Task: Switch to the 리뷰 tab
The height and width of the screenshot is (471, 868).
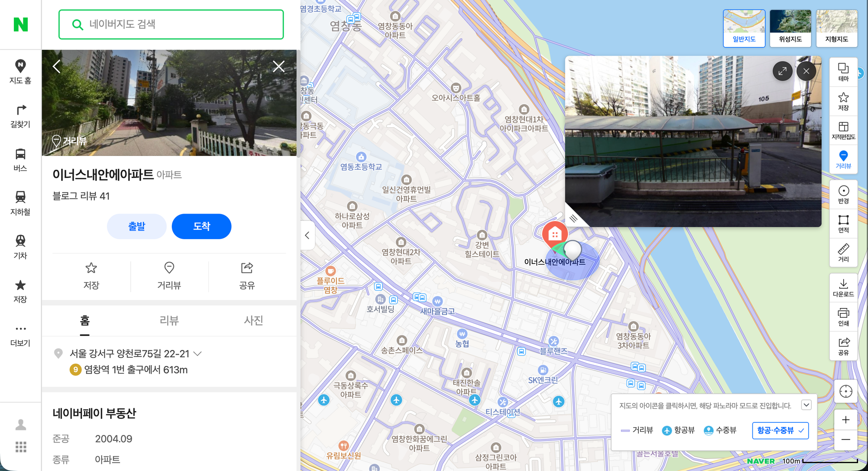Action: point(169,320)
